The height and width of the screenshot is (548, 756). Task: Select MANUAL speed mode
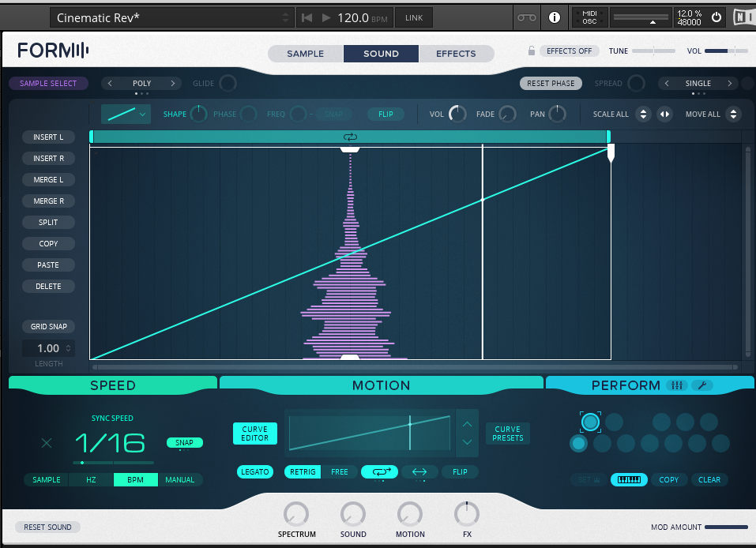180,479
